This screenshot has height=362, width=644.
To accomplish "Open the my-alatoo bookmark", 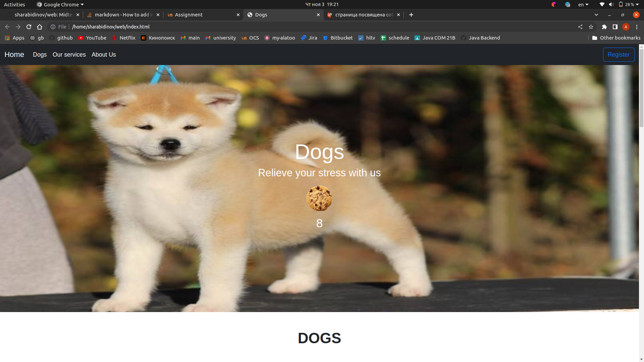I will pyautogui.click(x=280, y=38).
